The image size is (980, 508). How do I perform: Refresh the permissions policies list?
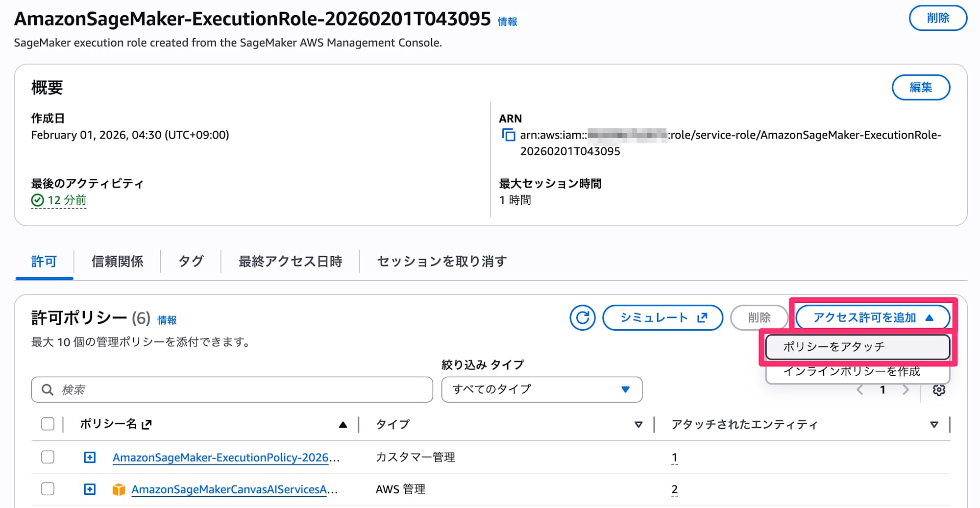pyautogui.click(x=582, y=318)
